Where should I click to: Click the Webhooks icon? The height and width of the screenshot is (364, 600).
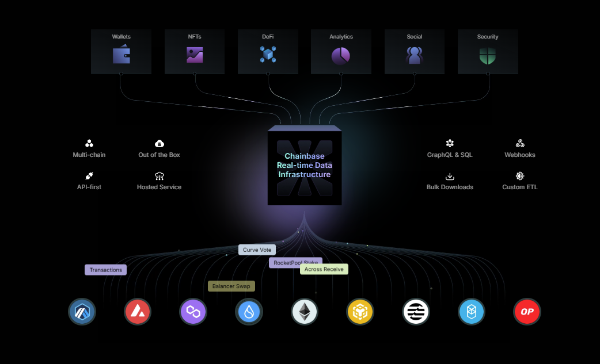coord(519,143)
